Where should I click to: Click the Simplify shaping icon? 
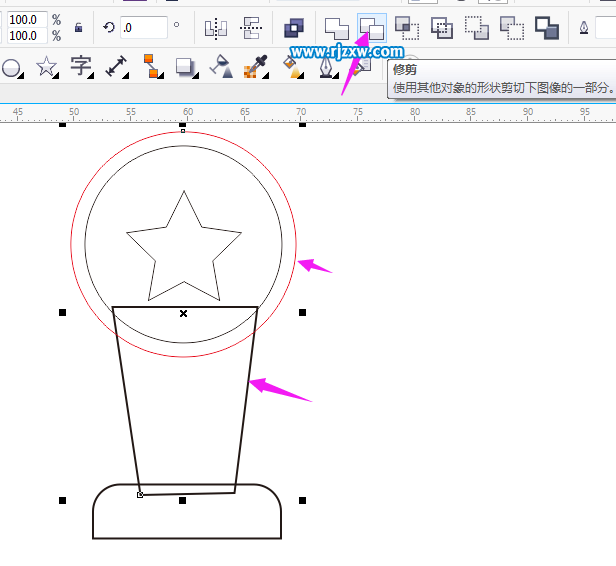(x=442, y=27)
